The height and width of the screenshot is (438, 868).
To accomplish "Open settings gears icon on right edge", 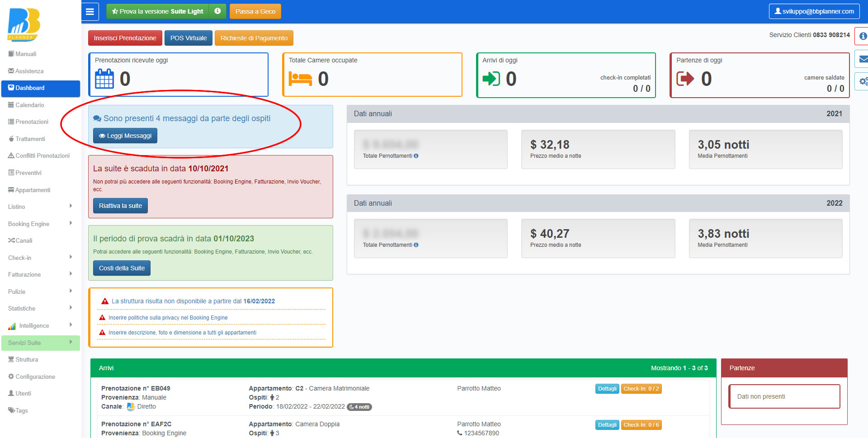I will click(863, 81).
